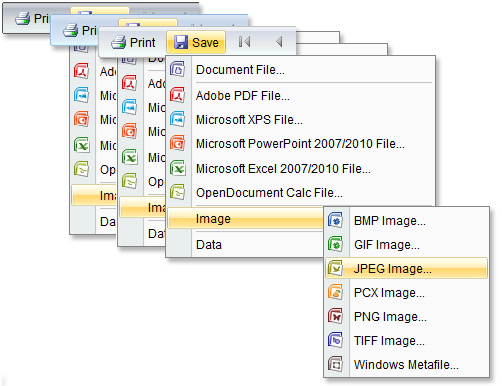The width and height of the screenshot is (502, 386).
Task: Choose OpenDocument Calc File... in front menu
Action: pyautogui.click(x=301, y=193)
